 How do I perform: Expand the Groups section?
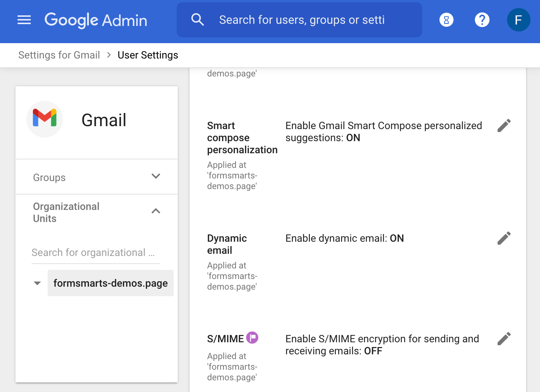coord(97,177)
